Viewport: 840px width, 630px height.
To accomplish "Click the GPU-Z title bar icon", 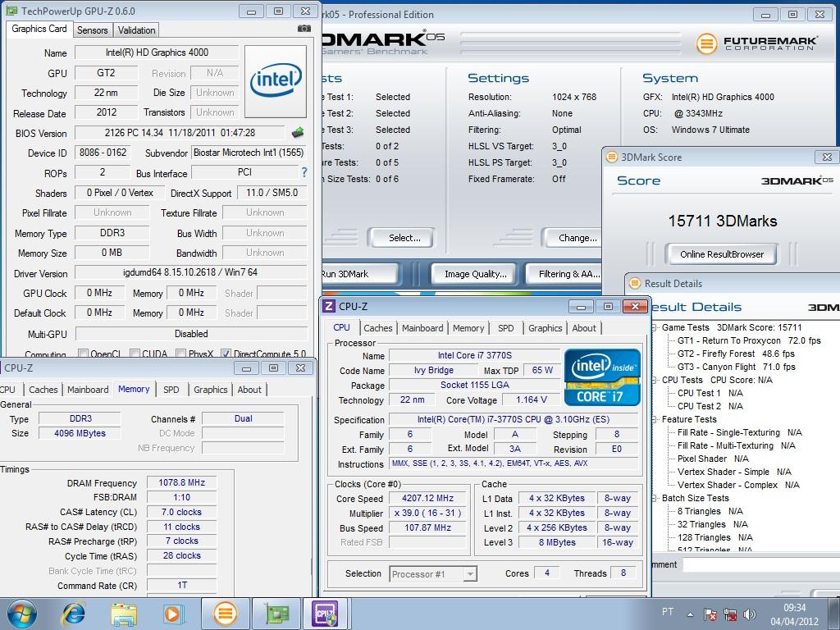I will tap(11, 11).
